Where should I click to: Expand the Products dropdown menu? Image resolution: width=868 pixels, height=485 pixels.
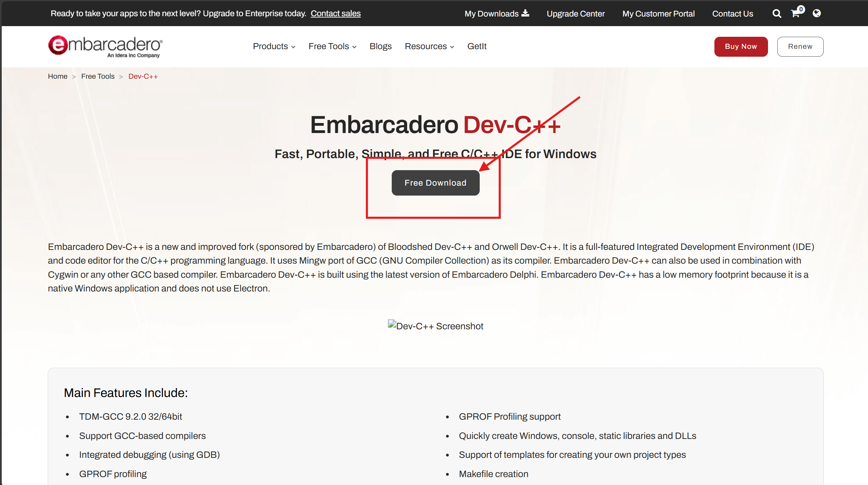click(x=274, y=46)
